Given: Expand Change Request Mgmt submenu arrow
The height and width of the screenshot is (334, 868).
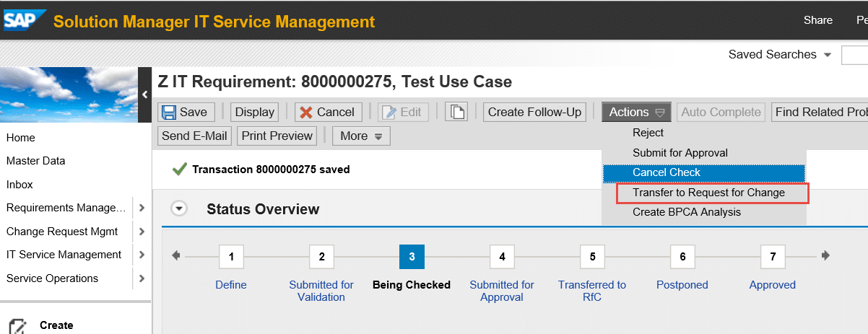Looking at the screenshot, I should pos(142,232).
